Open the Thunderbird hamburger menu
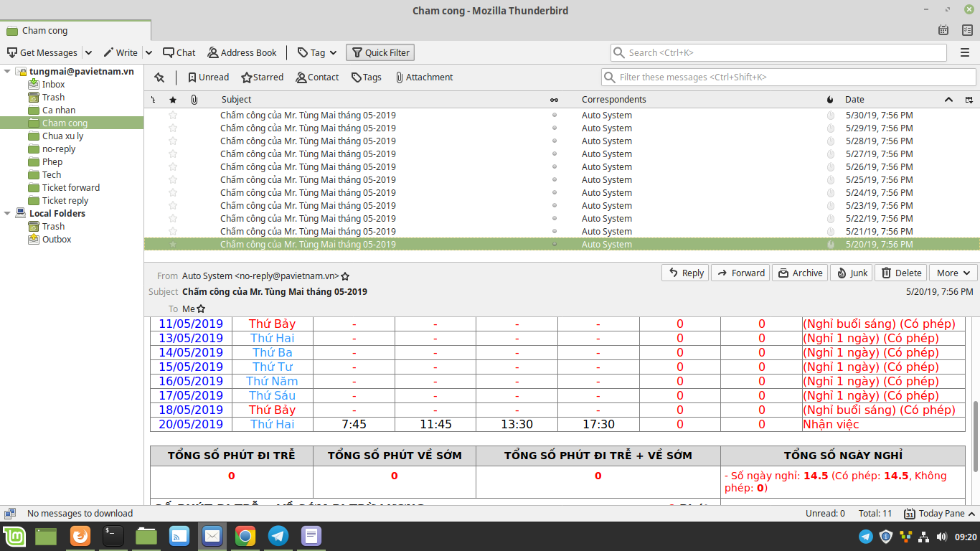Screen dimensions: 980x551 965,52
